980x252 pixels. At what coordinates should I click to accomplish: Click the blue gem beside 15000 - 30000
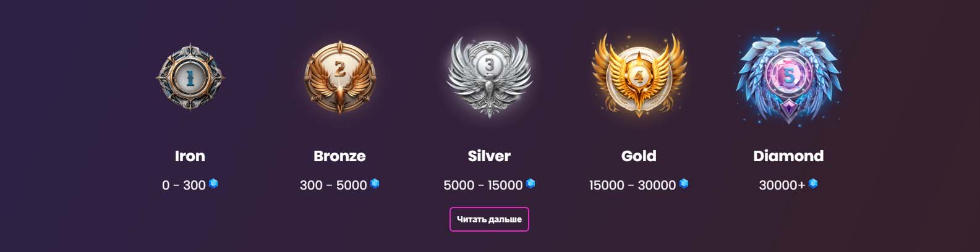[684, 183]
